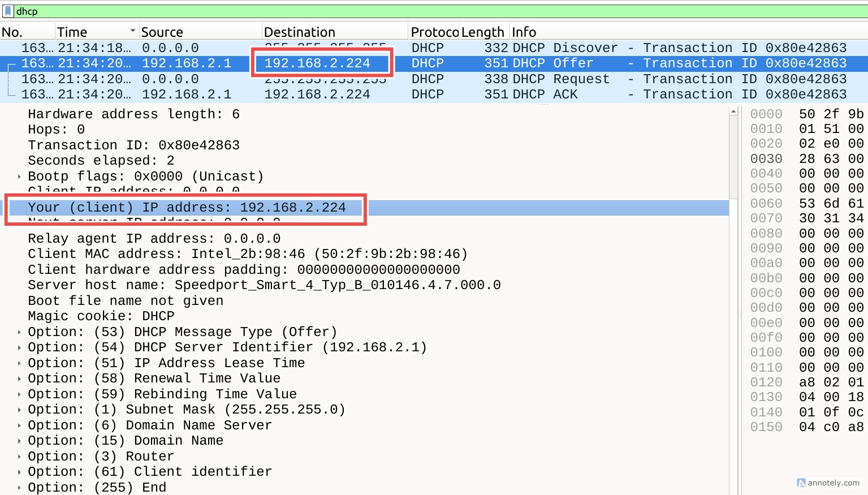This screenshot has height=495, width=868.
Task: Click the packet details scroll-up arrow
Action: tap(733, 111)
